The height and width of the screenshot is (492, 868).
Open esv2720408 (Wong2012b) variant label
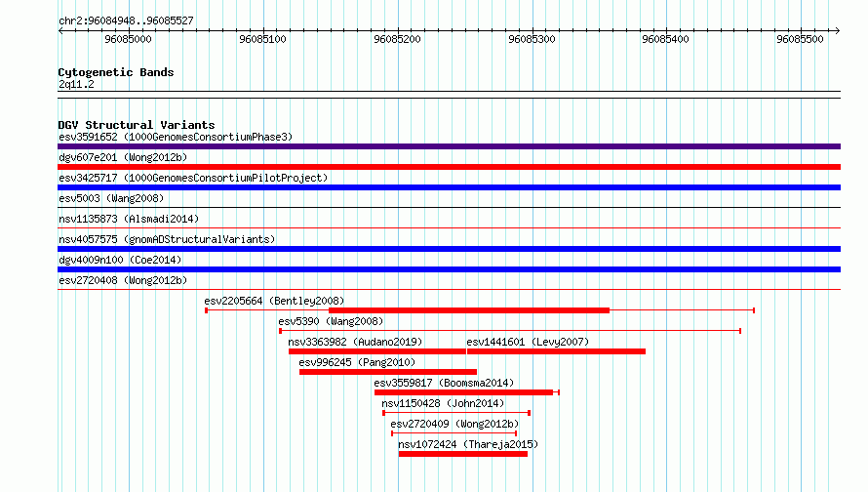click(123, 280)
